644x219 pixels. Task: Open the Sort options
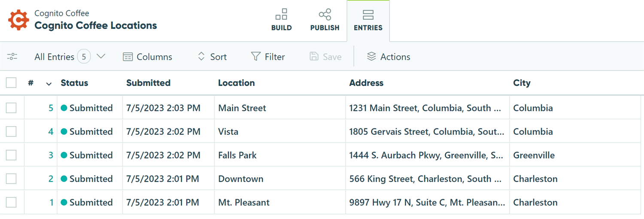coord(212,57)
